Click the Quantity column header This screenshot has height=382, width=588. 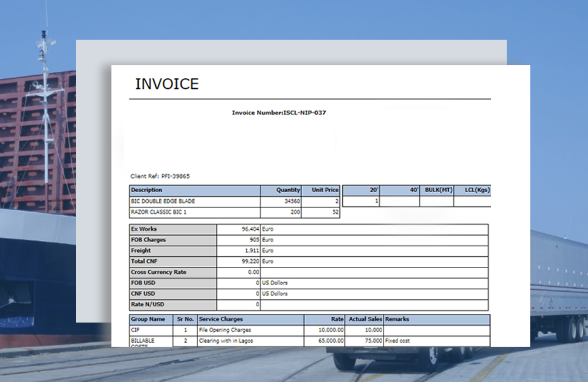point(288,190)
